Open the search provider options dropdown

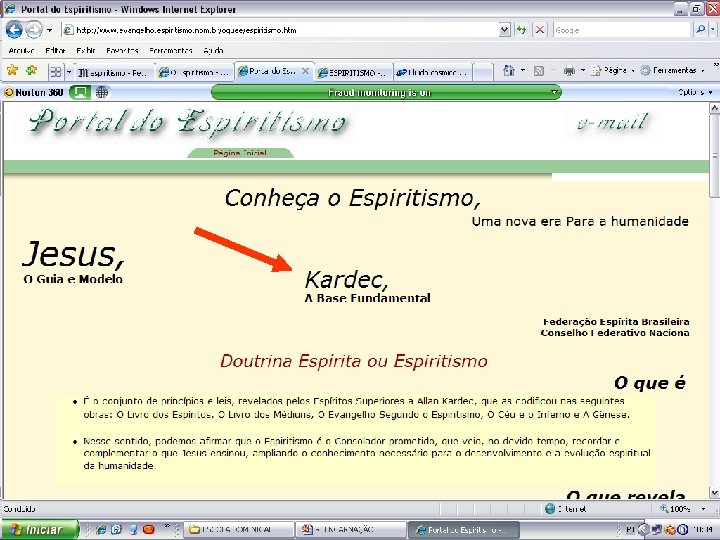point(713,30)
